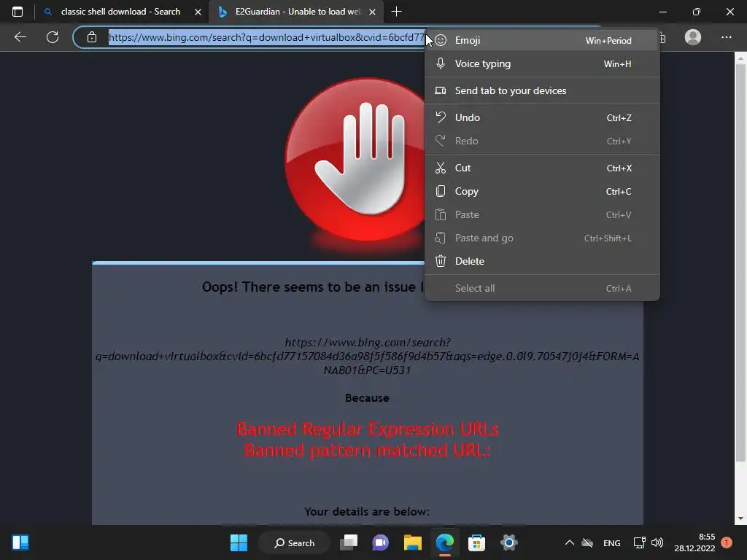This screenshot has height=560, width=747.
Task: Click the scrollbar down arrow
Action: point(740,518)
